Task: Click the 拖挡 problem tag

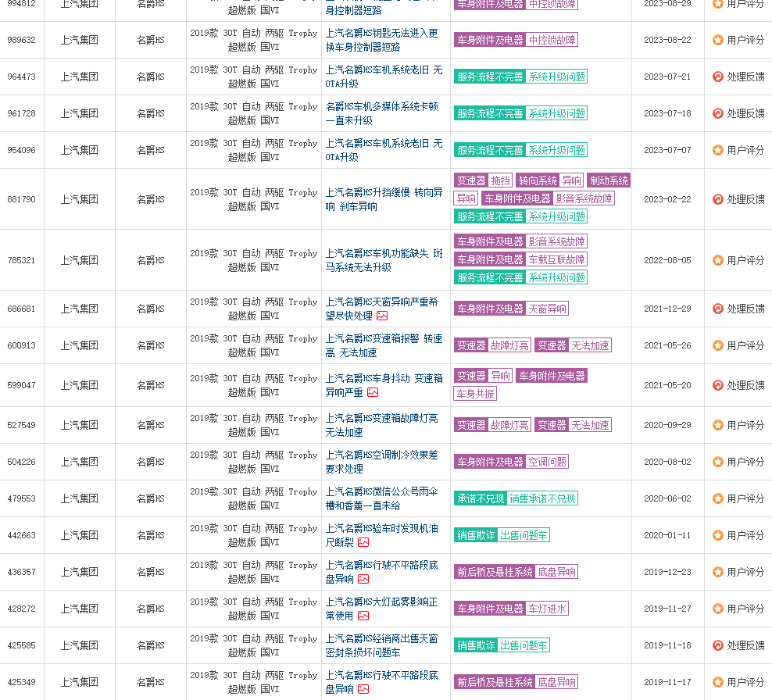Action: click(x=501, y=180)
